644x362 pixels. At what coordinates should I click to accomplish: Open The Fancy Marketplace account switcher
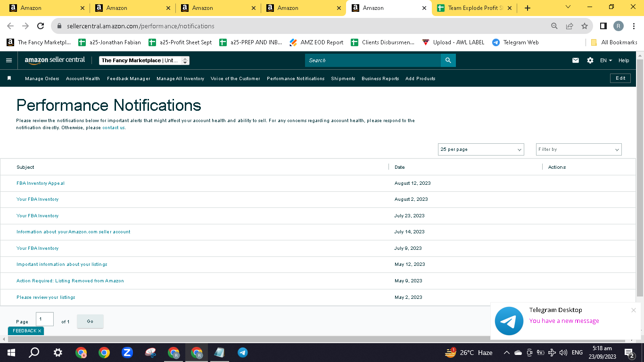click(144, 60)
